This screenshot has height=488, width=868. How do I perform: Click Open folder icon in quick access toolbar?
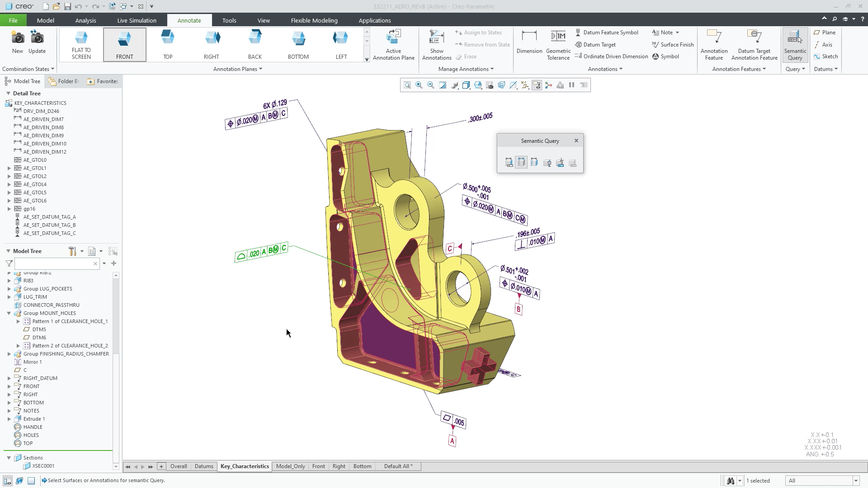pyautogui.click(x=56, y=6)
